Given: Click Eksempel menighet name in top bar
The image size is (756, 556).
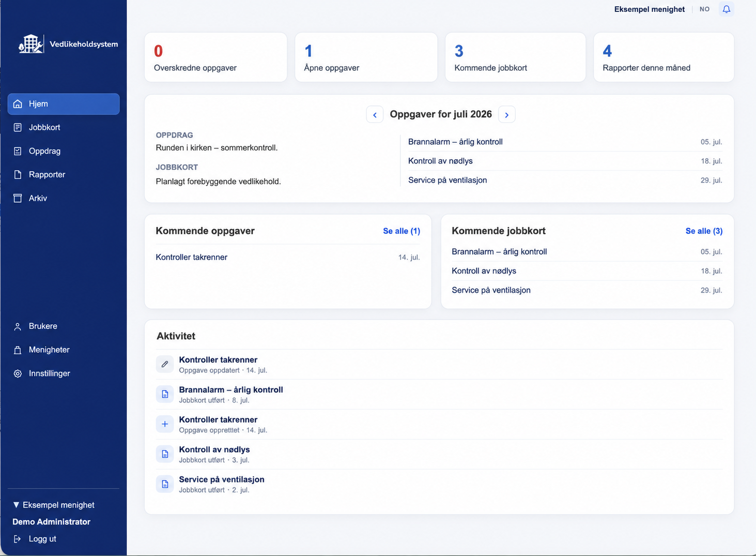Looking at the screenshot, I should (x=649, y=9).
